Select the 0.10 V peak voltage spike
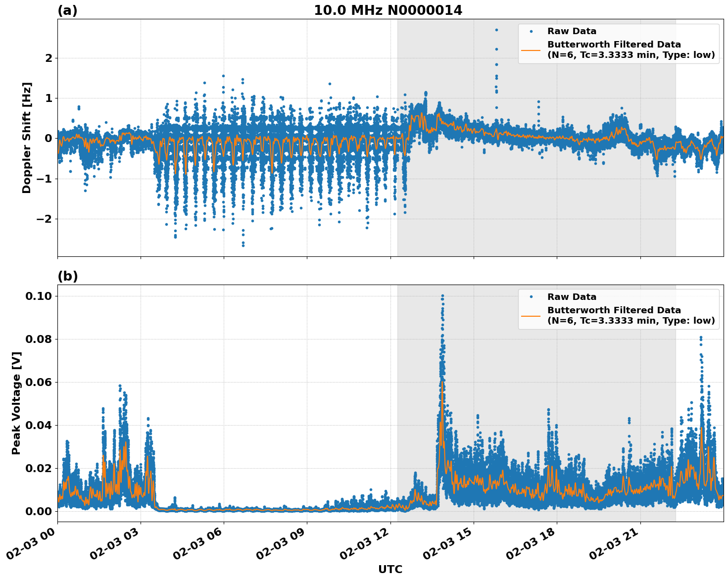728x580 pixels. pyautogui.click(x=442, y=295)
